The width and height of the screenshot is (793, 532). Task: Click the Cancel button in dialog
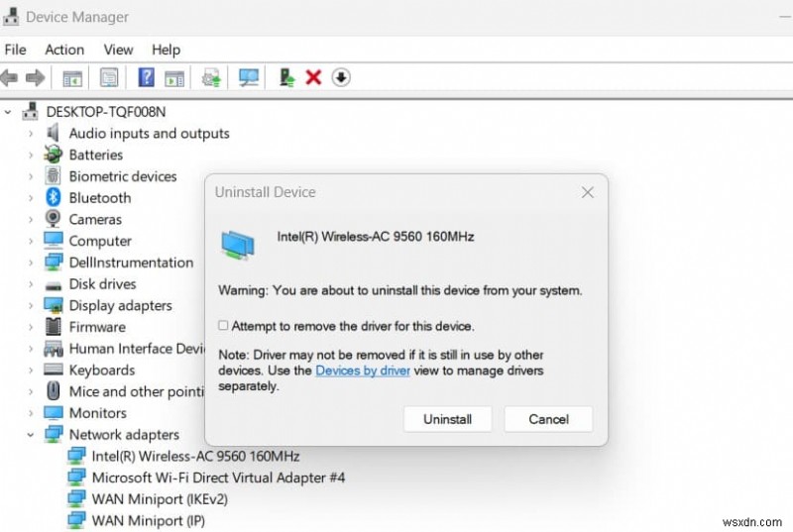(x=548, y=419)
